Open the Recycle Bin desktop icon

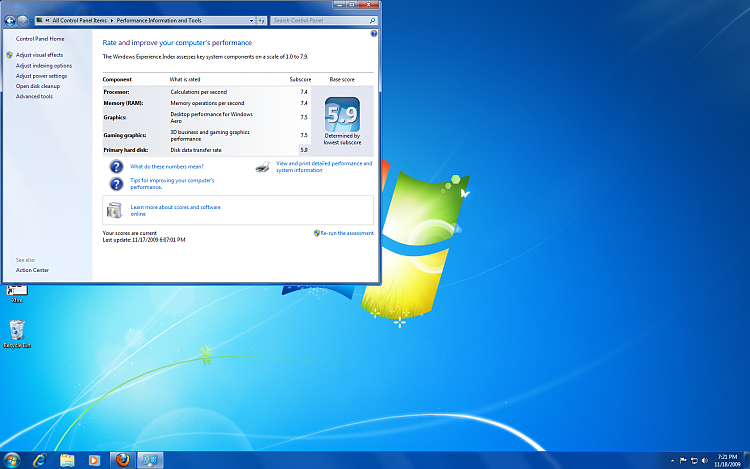[17, 334]
